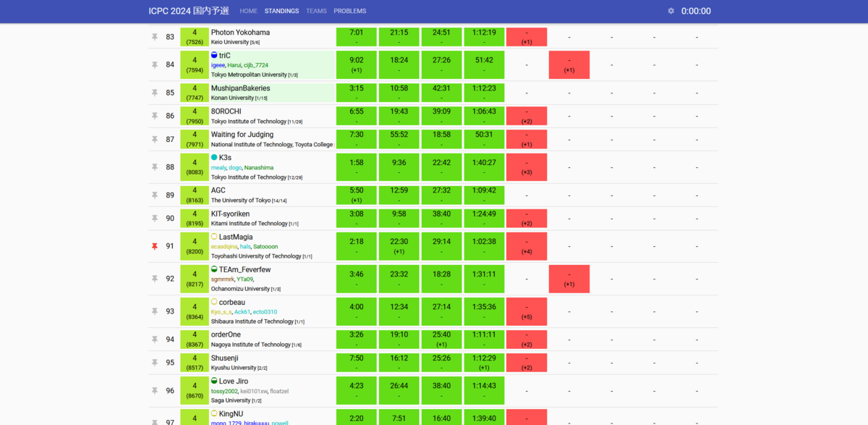
Task: Click the score cell 4 (8670) for Love Jiro
Action: 195,391
